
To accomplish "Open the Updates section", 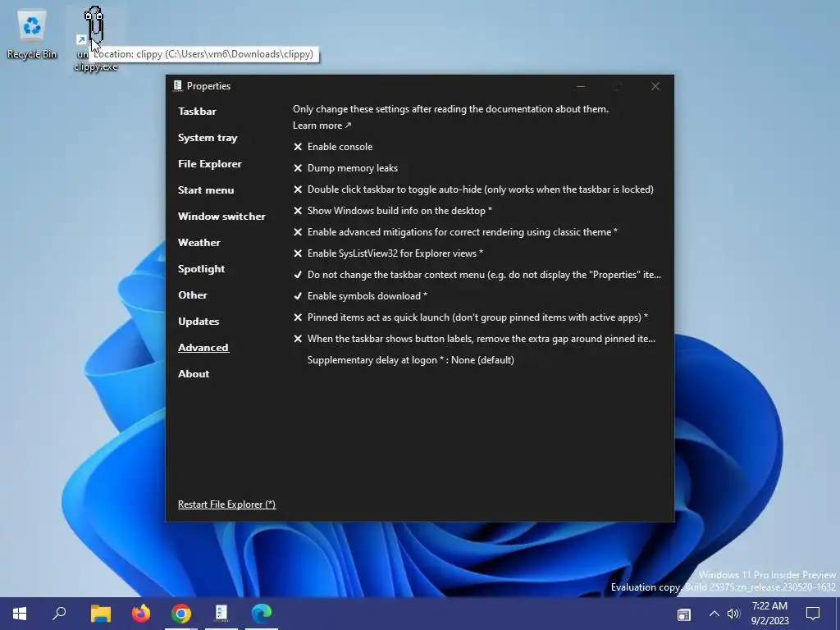I will coord(199,322).
